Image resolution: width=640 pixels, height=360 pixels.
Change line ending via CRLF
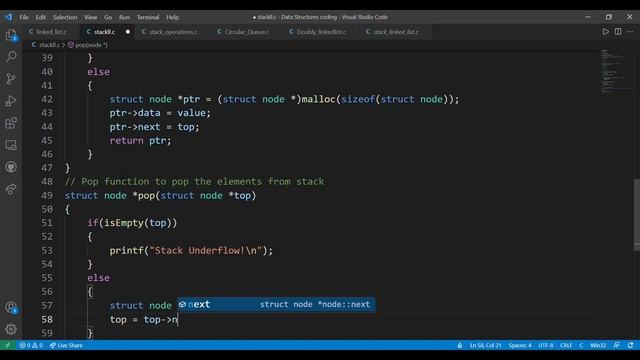(x=566, y=345)
